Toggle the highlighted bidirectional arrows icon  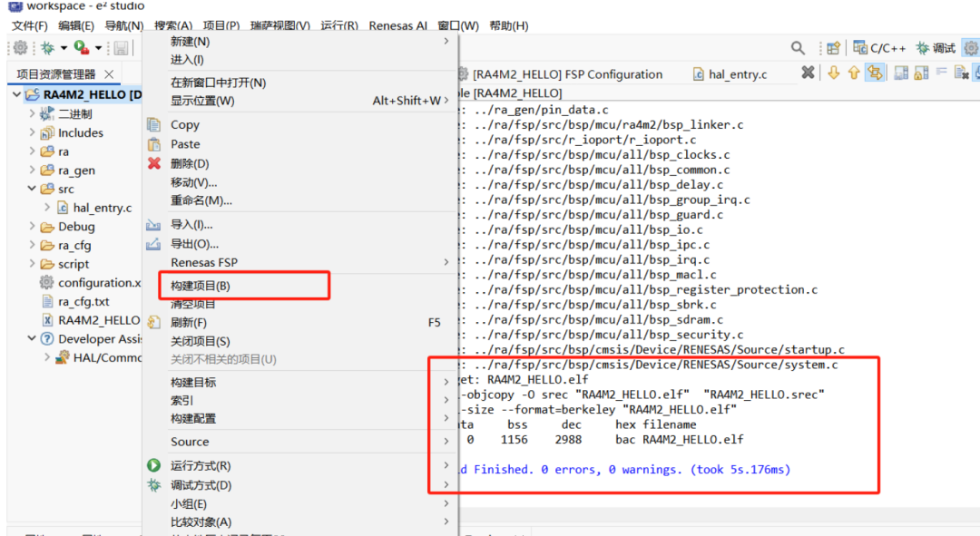click(x=875, y=73)
